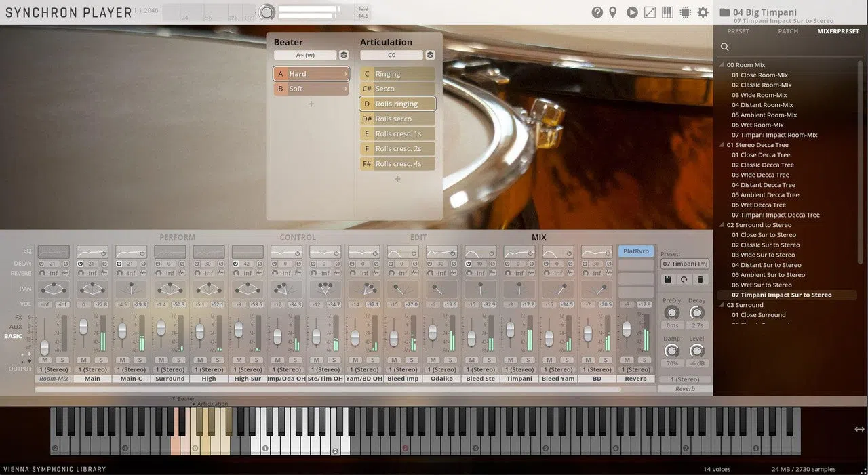Click the resize window diagonal-arrow icon
Screen dimensions: 868x475
(x=650, y=12)
